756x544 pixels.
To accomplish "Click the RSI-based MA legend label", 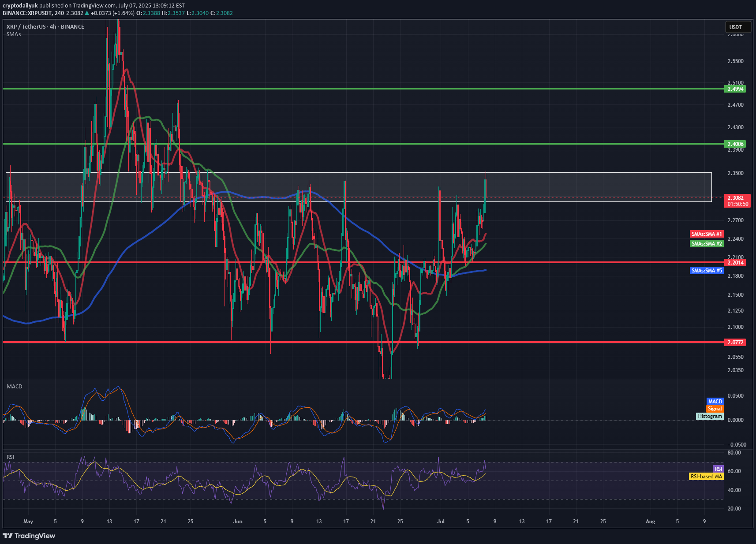I will pos(706,477).
